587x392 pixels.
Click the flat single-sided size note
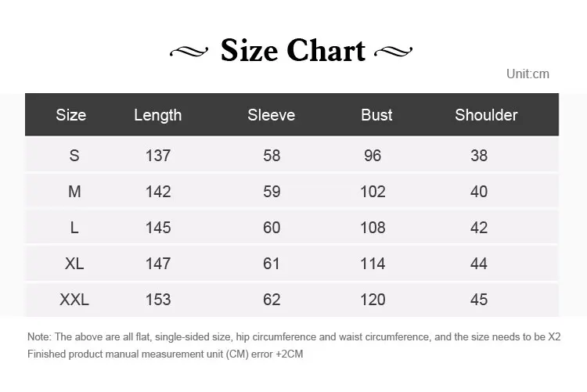tap(293, 337)
